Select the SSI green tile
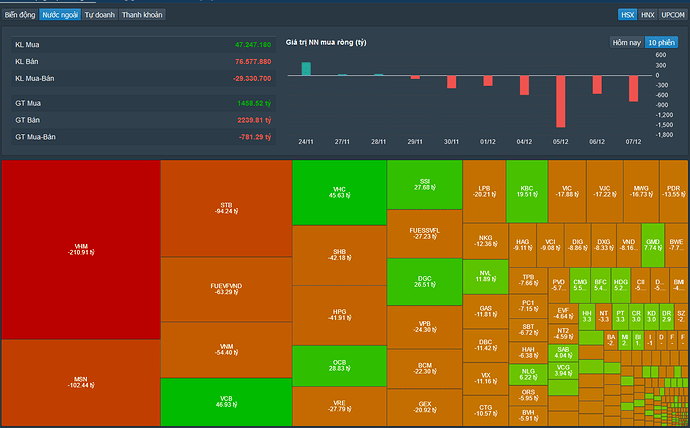 (425, 184)
